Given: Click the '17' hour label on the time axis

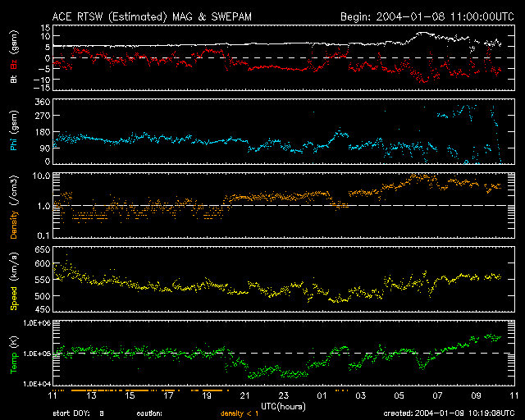Looking at the screenshot, I should click(x=168, y=396).
